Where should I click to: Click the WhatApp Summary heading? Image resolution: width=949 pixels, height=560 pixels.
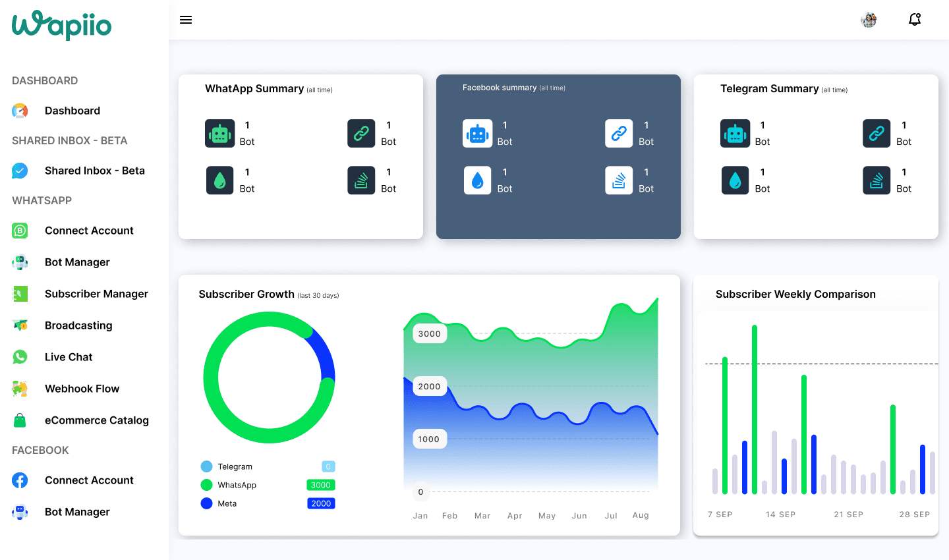[x=254, y=89]
